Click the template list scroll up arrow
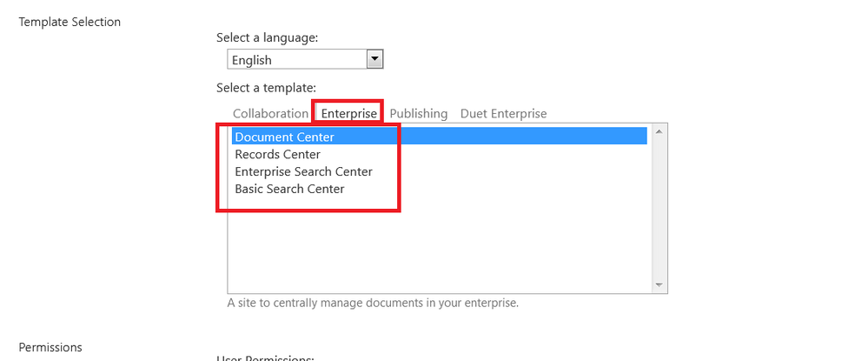Screen dimensions: 868x361 659,132
